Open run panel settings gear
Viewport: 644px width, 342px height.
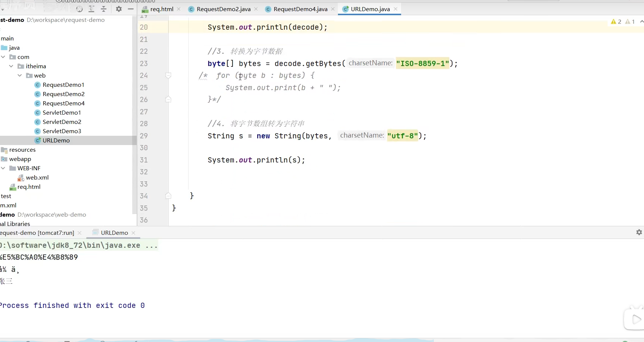pyautogui.click(x=639, y=232)
